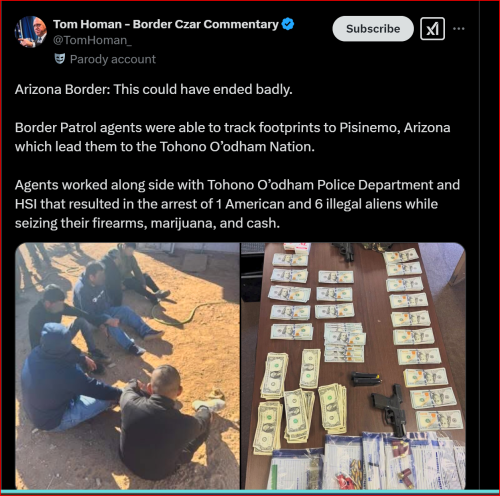Image resolution: width=500 pixels, height=496 pixels.
Task: Click the Subscribe button
Action: [373, 29]
